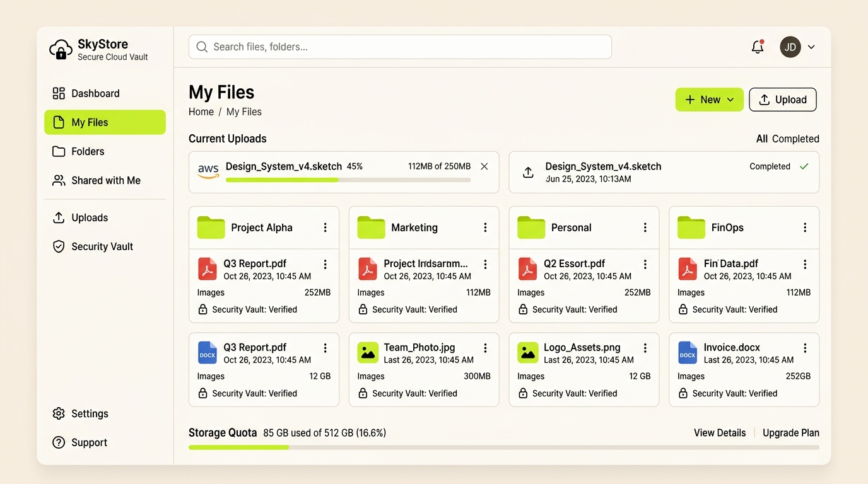Open the New dropdown button

point(710,100)
